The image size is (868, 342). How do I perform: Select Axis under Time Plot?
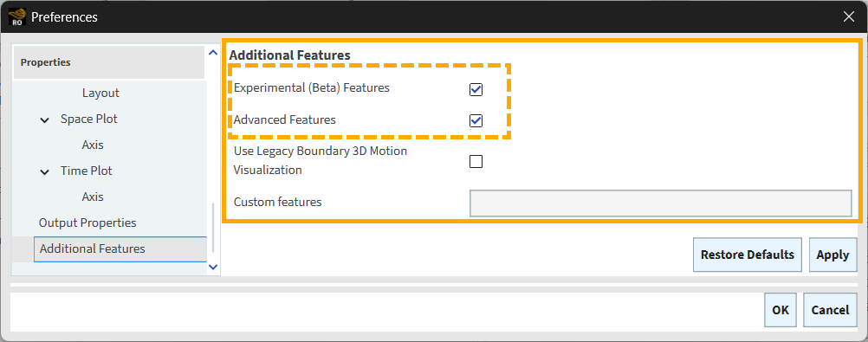click(93, 197)
